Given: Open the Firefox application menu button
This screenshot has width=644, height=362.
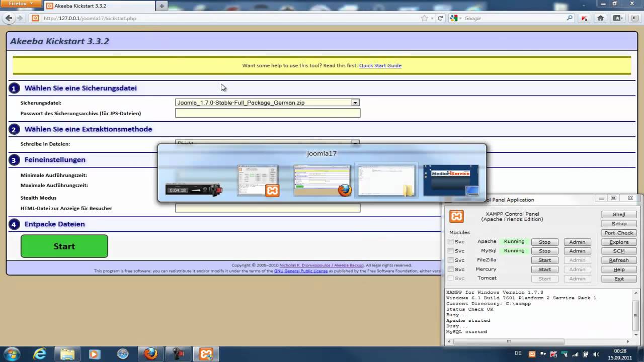Looking at the screenshot, I should coord(21,4).
